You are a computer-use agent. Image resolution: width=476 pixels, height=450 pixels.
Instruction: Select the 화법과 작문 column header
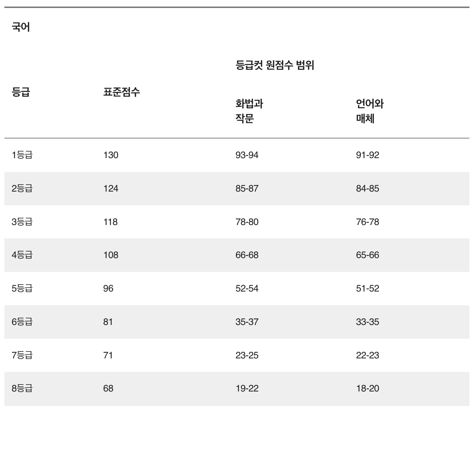click(x=249, y=111)
